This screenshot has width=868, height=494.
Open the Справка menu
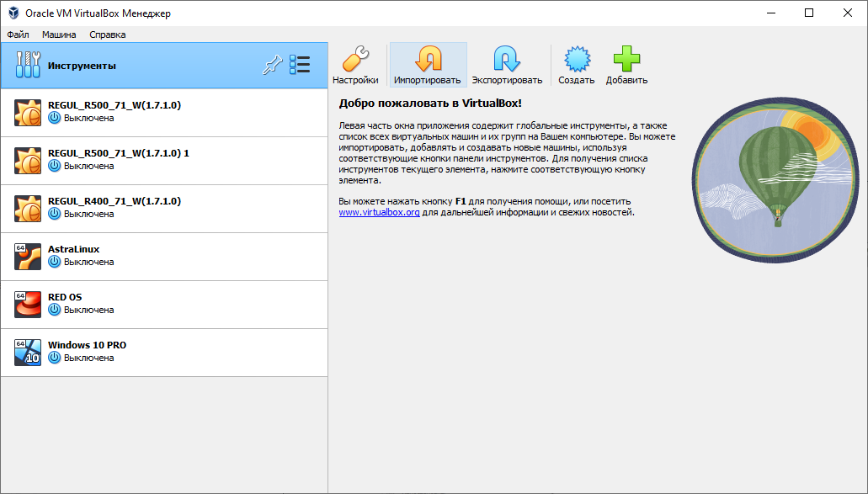click(108, 35)
